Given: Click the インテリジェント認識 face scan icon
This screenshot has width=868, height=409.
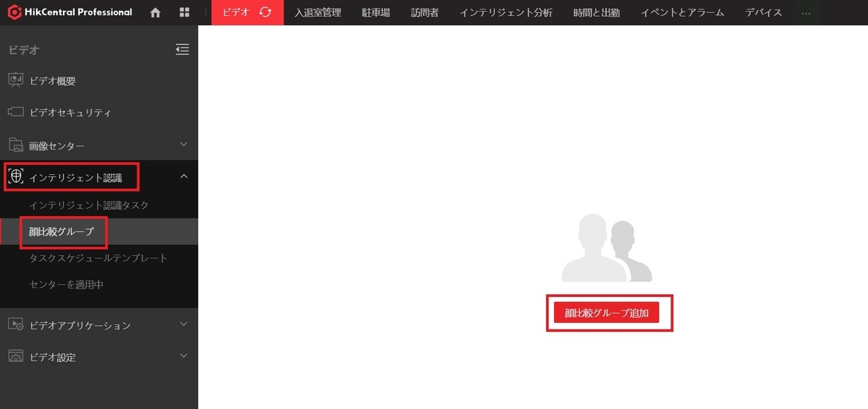Looking at the screenshot, I should [16, 177].
